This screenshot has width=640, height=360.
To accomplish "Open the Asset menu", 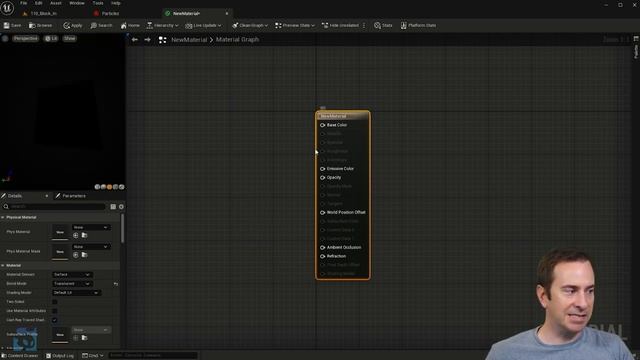I will pos(56,3).
